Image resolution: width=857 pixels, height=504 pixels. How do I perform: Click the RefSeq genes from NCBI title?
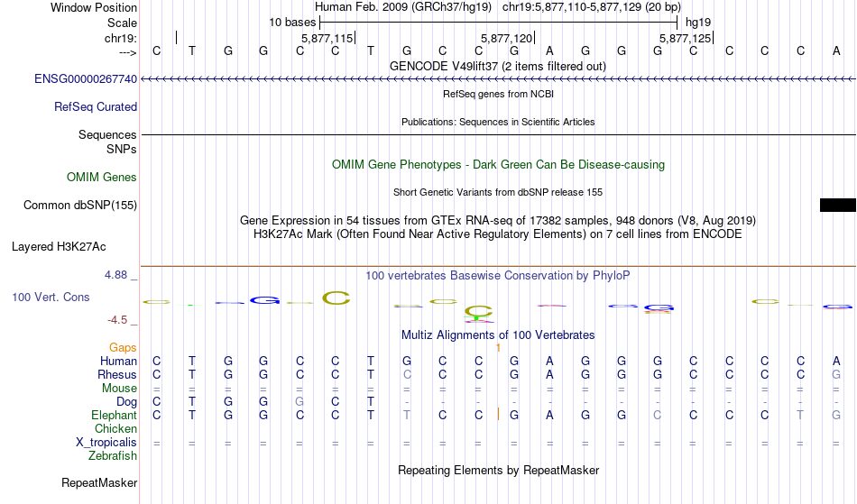pos(499,94)
